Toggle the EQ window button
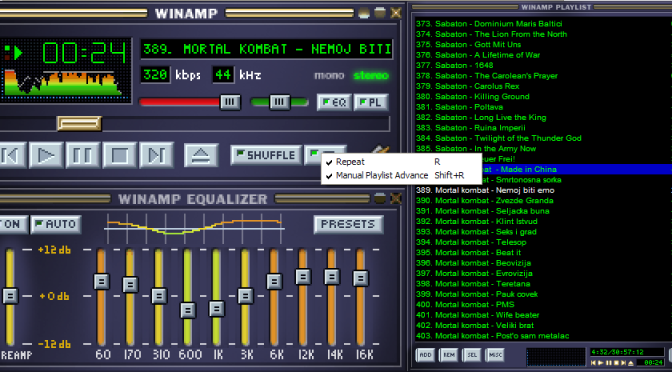 334,102
